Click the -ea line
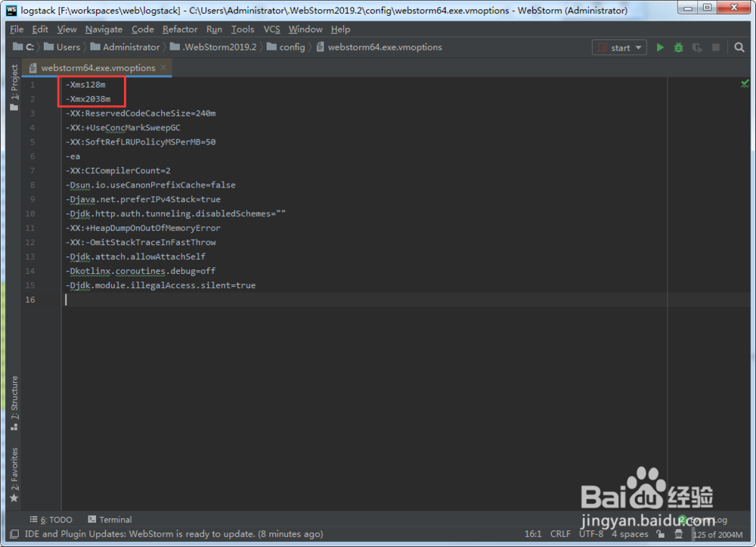Viewport: 756px width, 547px height. 73,157
